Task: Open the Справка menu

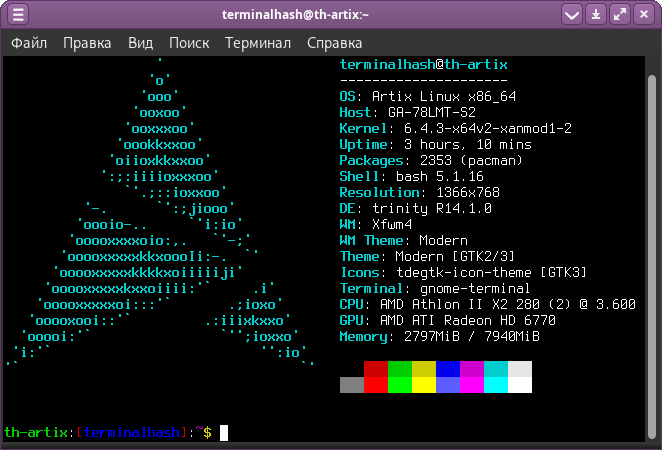Action: [x=334, y=43]
